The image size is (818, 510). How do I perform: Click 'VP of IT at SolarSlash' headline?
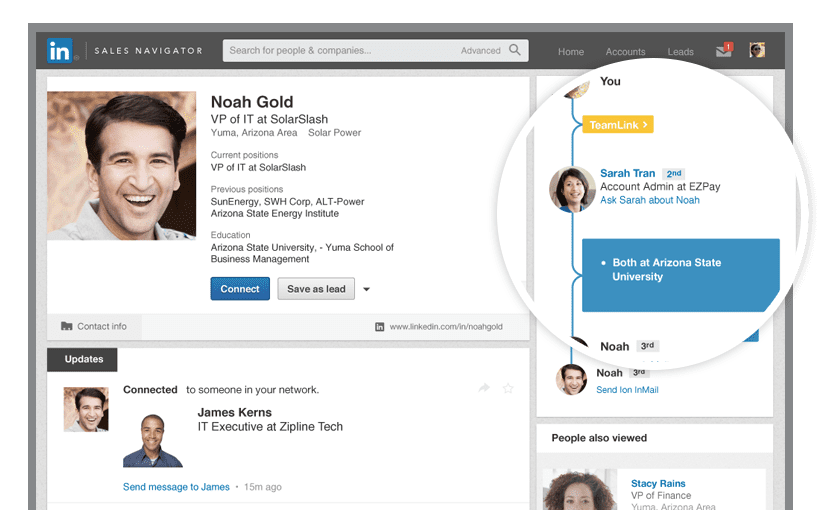click(x=269, y=119)
